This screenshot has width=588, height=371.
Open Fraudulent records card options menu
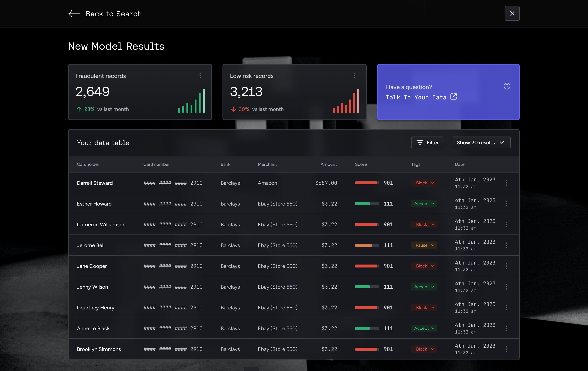(200, 76)
